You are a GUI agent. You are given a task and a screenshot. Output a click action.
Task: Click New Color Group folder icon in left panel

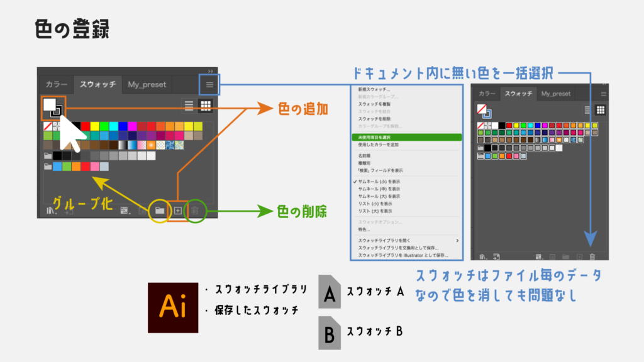click(160, 211)
